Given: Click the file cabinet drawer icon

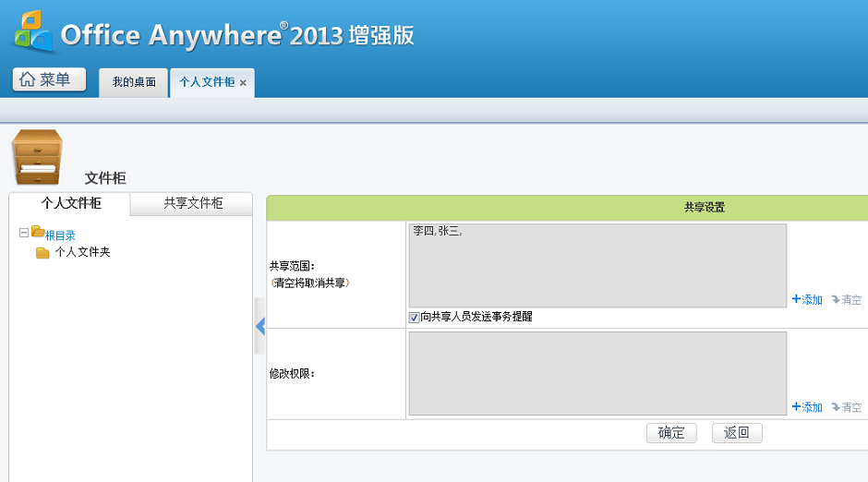Looking at the screenshot, I should pos(37,157).
